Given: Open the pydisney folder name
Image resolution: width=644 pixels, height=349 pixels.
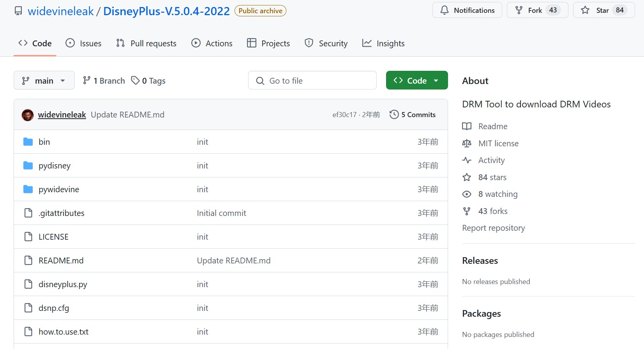Looking at the screenshot, I should (55, 165).
